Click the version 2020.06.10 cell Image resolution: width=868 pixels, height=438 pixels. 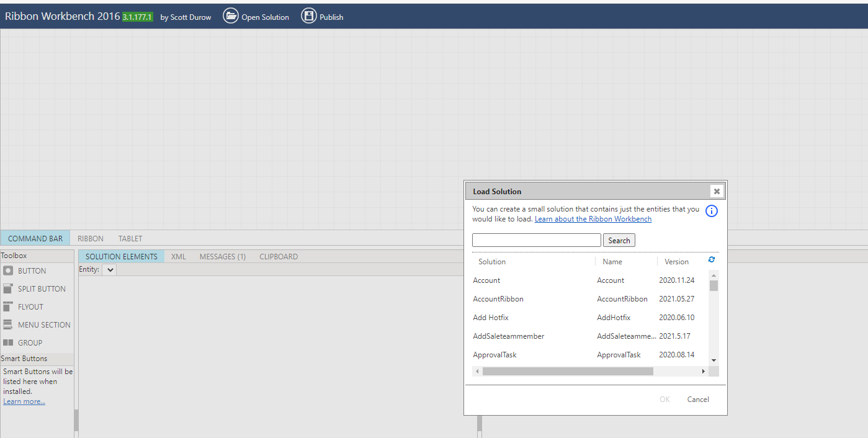[x=677, y=318]
